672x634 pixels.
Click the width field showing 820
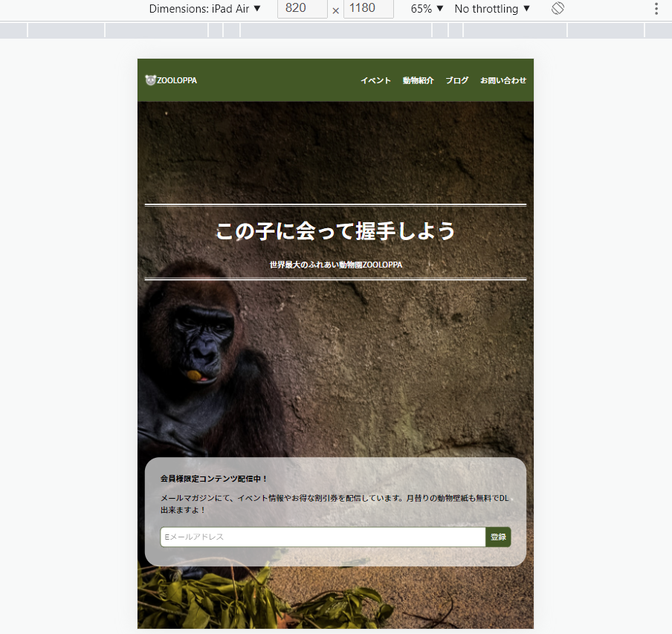tap(302, 9)
